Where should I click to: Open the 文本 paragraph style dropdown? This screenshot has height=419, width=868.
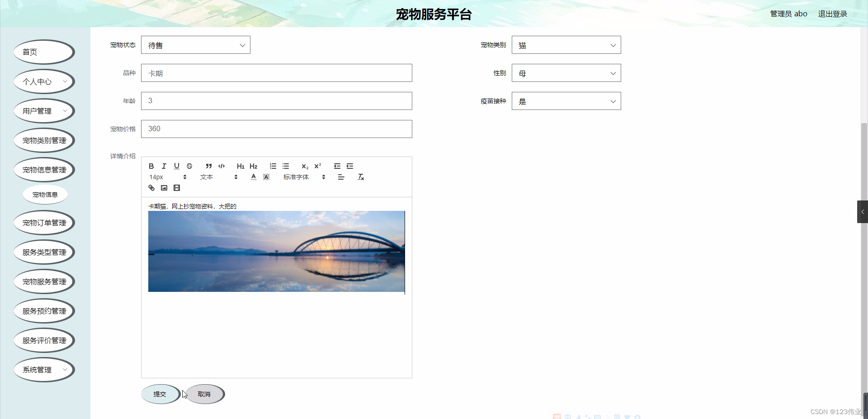pyautogui.click(x=219, y=177)
